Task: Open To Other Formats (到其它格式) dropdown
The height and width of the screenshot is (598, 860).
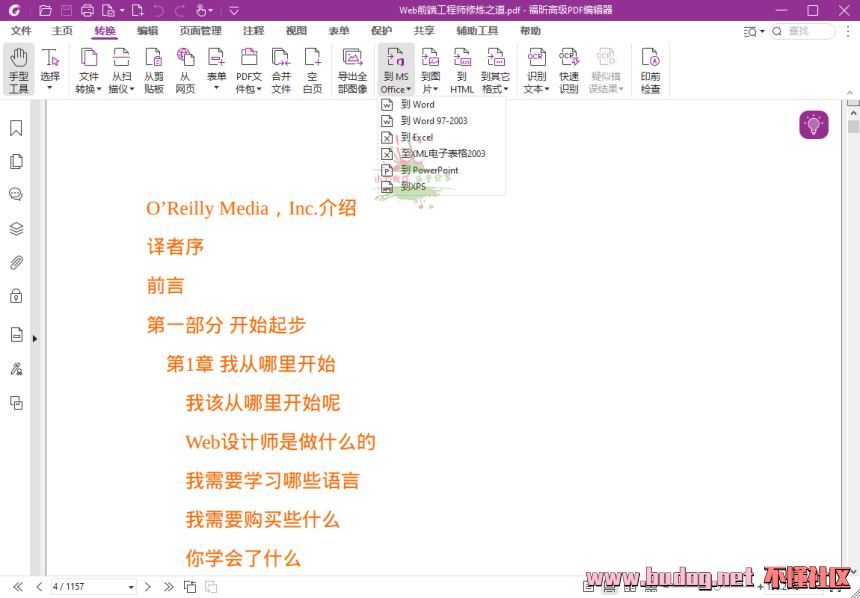Action: (x=495, y=70)
